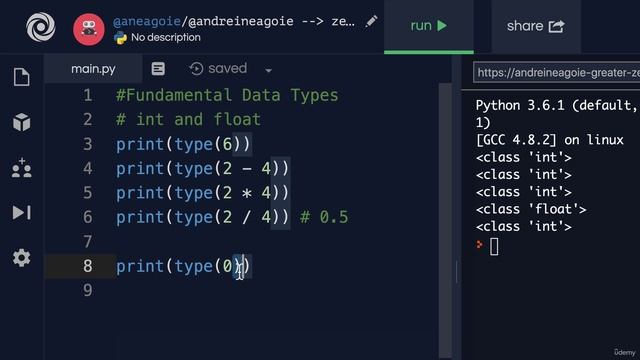Image resolution: width=640 pixels, height=360 pixels.
Task: Click the '#Fundamental Data Types' comment
Action: coord(227,96)
